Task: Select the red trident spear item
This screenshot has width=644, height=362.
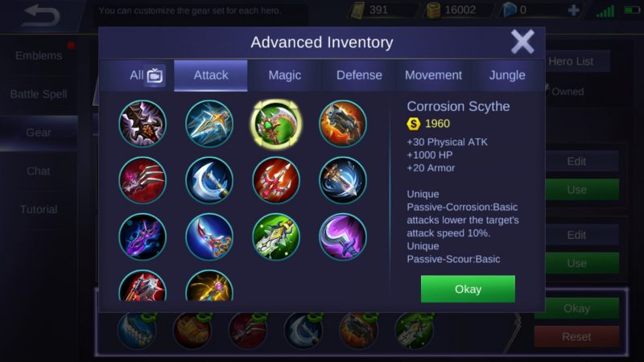Action: [x=276, y=180]
